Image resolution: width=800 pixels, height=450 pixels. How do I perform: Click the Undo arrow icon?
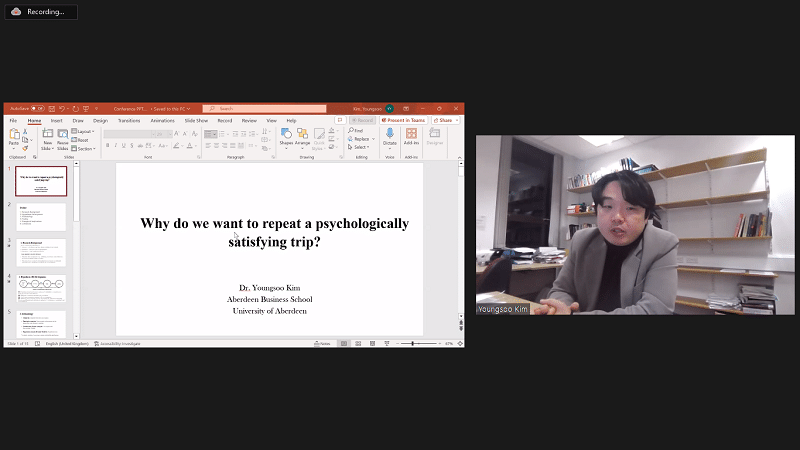pos(62,108)
